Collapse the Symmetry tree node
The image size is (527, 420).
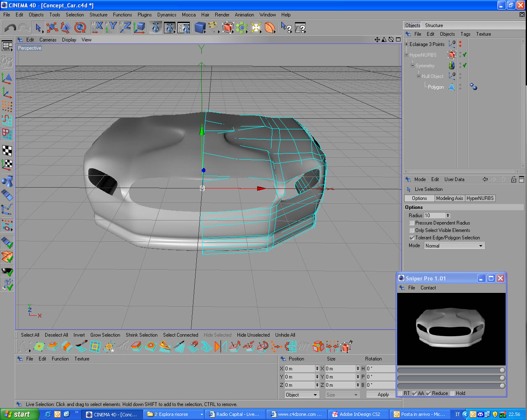pyautogui.click(x=413, y=65)
